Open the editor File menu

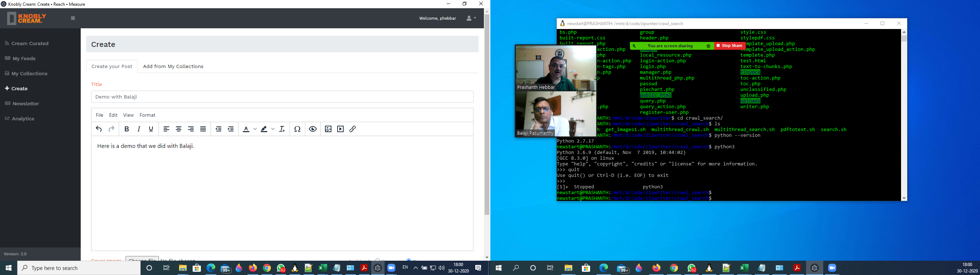pos(99,115)
